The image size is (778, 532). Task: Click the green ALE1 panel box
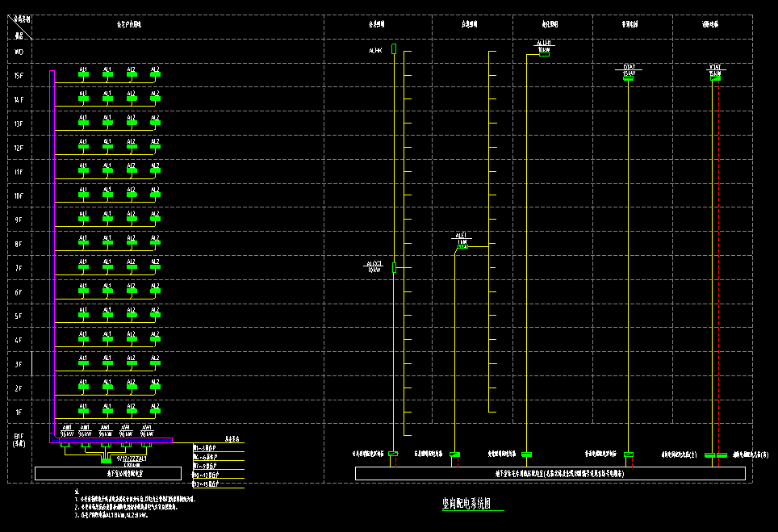[462, 247]
